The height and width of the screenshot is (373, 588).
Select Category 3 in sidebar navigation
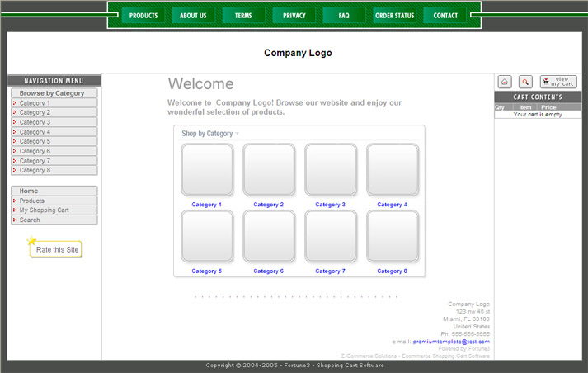point(35,122)
